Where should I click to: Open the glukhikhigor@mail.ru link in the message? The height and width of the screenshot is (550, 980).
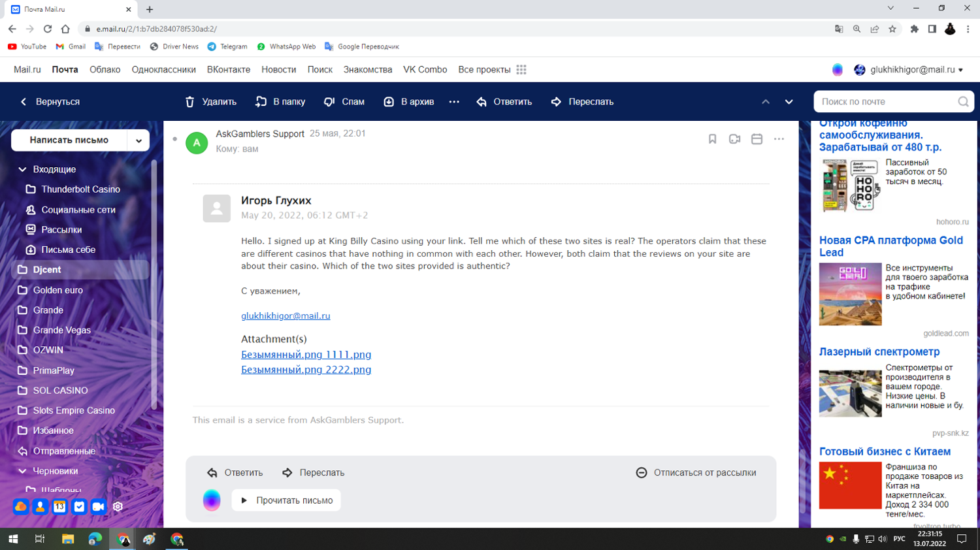[x=286, y=316]
